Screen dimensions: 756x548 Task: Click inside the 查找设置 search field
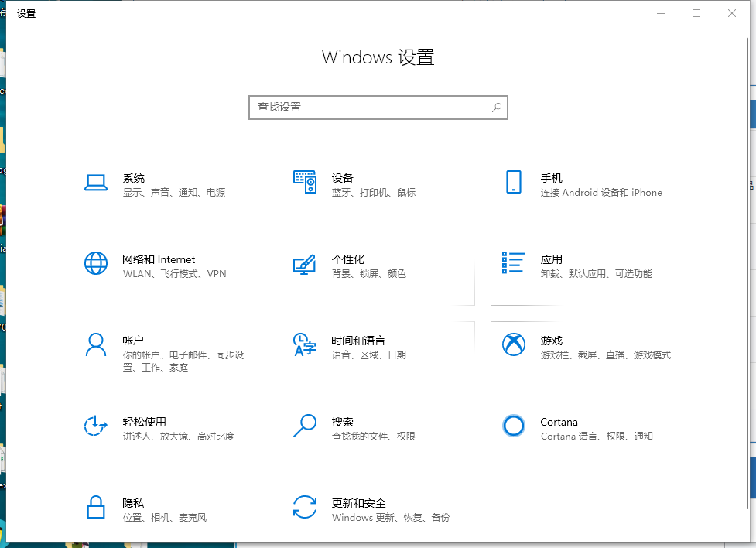coord(370,108)
